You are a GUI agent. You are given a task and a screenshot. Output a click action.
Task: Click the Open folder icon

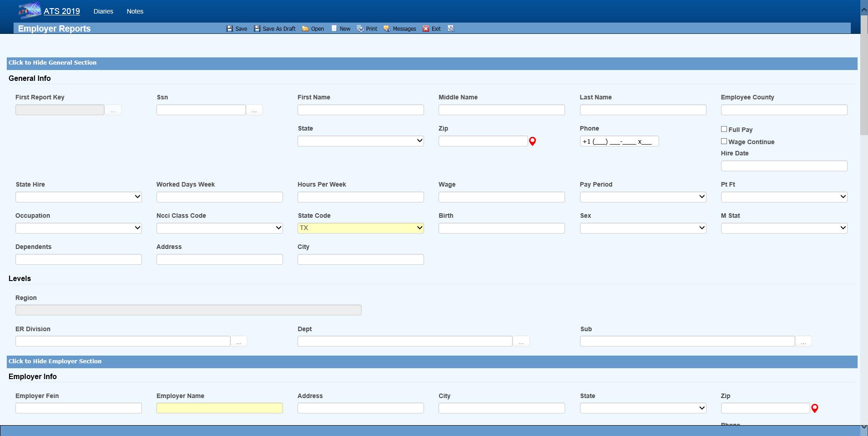[x=306, y=28]
